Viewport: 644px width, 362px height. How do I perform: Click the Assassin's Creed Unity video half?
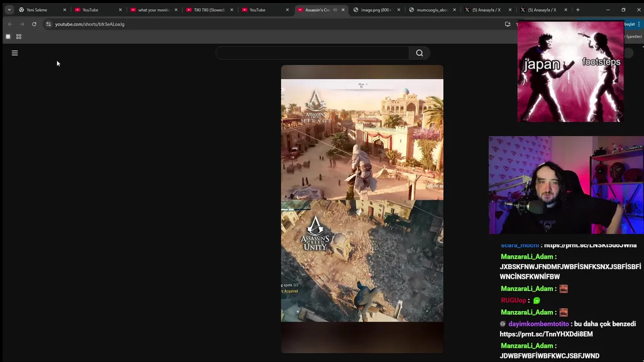click(362, 261)
